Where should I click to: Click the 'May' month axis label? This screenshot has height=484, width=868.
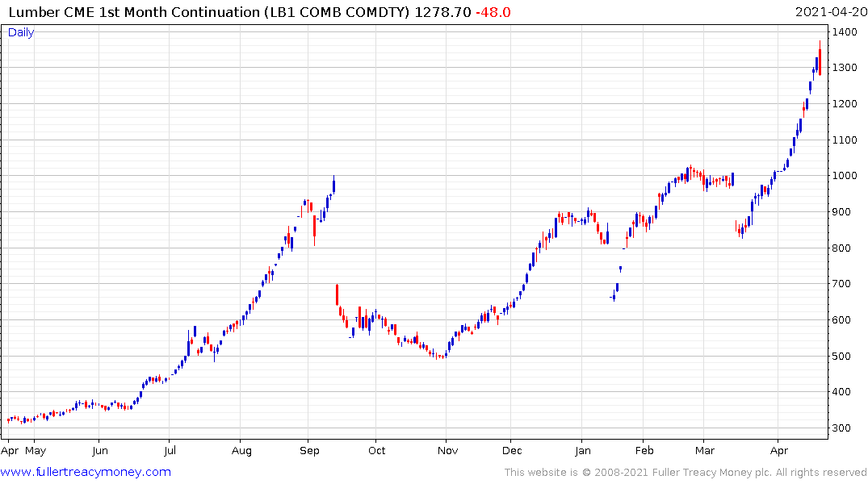(36, 451)
